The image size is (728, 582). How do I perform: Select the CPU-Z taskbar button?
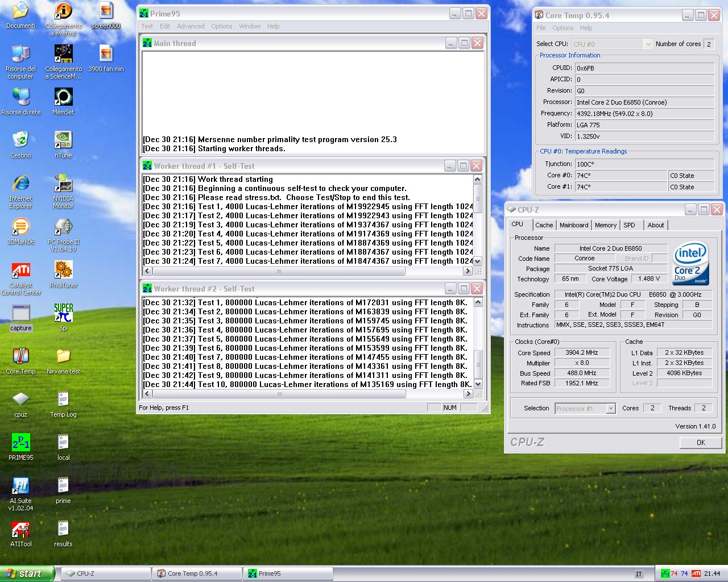[106, 573]
